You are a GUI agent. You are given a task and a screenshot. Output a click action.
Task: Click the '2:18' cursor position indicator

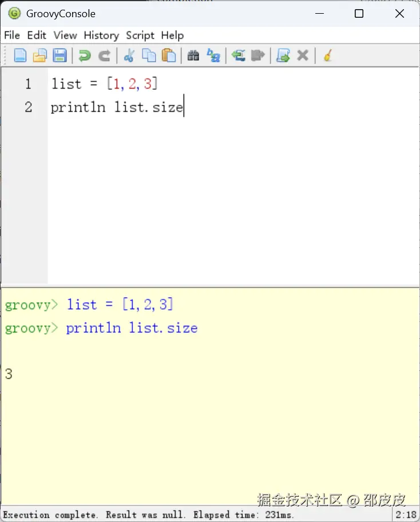tap(406, 515)
